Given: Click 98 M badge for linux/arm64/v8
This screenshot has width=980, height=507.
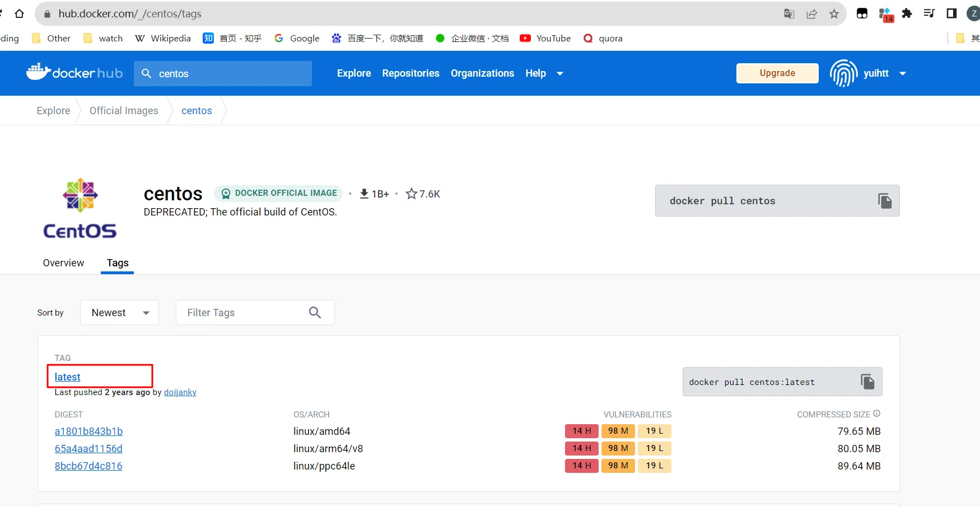Looking at the screenshot, I should coord(618,448).
